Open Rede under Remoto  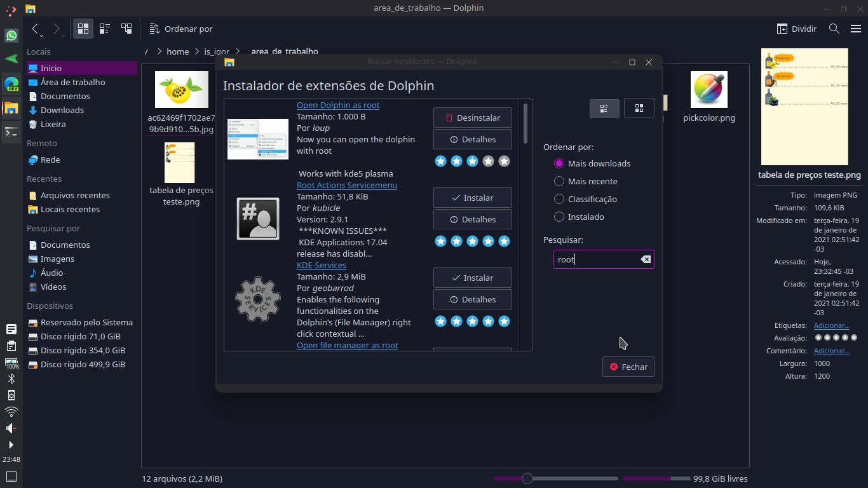(x=81, y=159)
